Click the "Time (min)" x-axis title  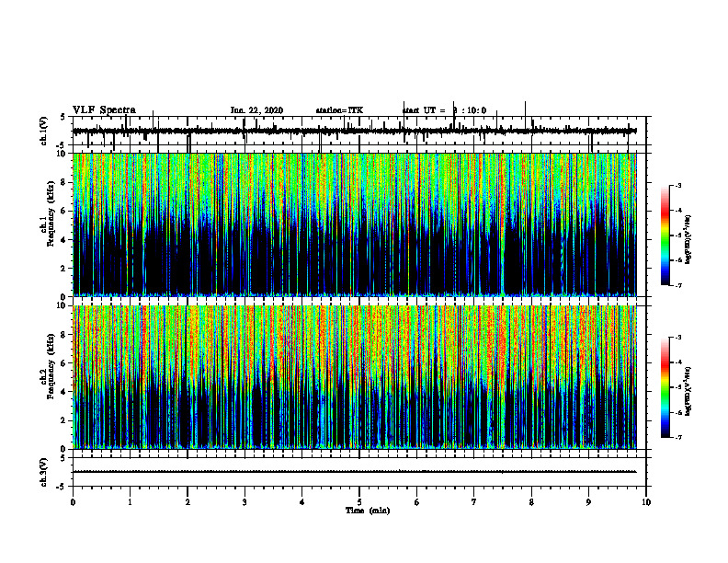[368, 511]
